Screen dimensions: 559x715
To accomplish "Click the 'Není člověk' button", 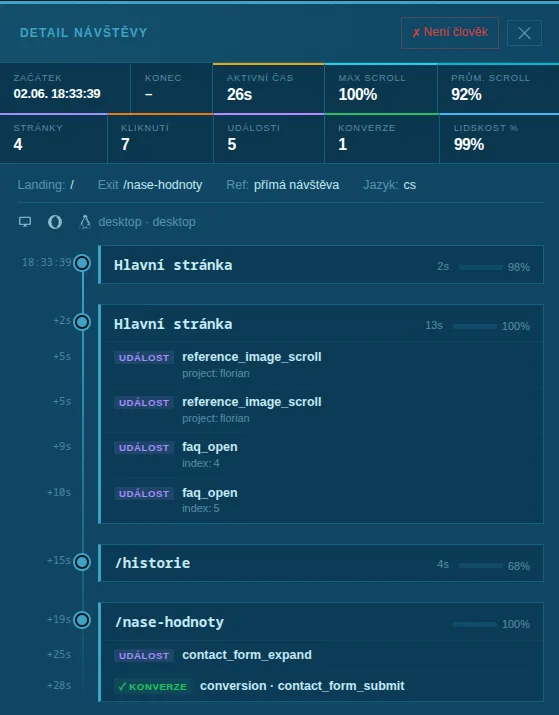I will pos(450,33).
